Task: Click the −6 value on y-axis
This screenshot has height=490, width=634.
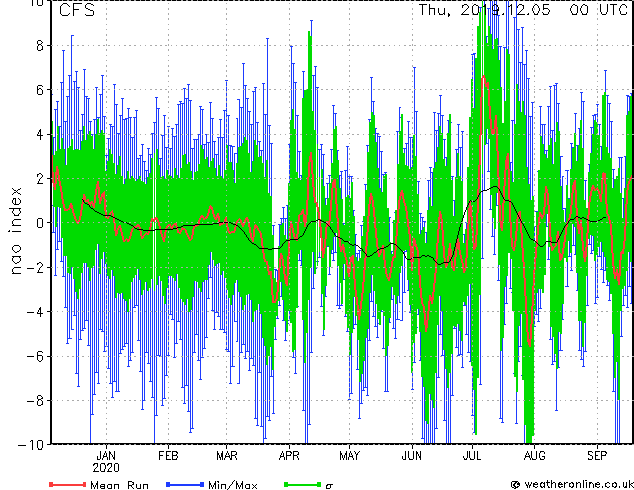Action: click(x=35, y=356)
